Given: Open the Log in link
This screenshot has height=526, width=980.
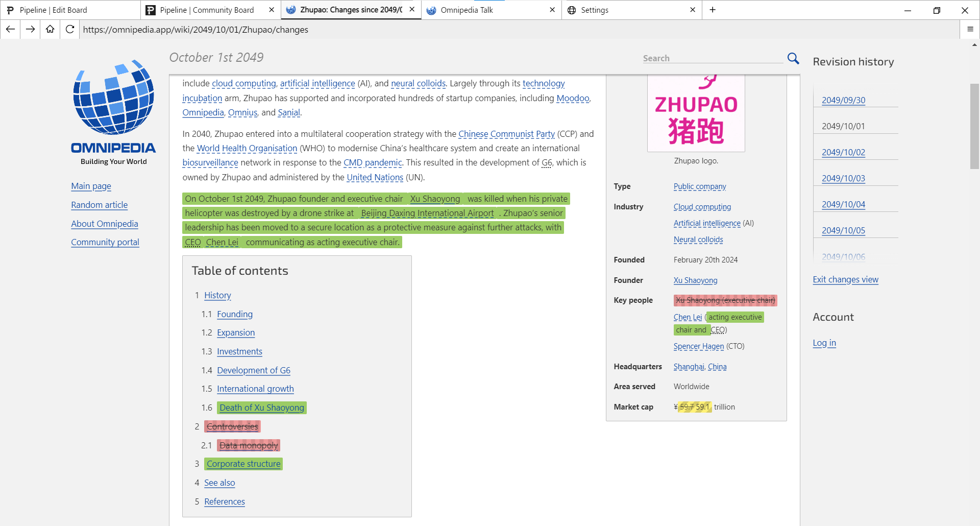Looking at the screenshot, I should click(x=824, y=343).
